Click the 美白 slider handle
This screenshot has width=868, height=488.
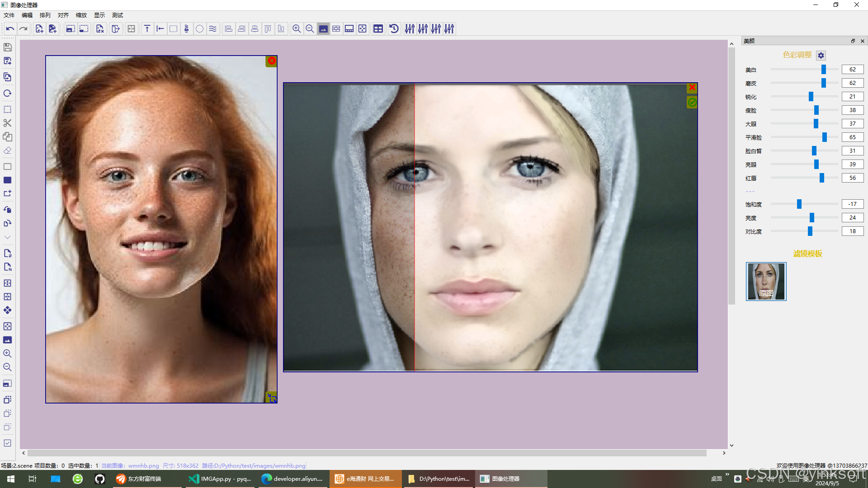pyautogui.click(x=824, y=69)
